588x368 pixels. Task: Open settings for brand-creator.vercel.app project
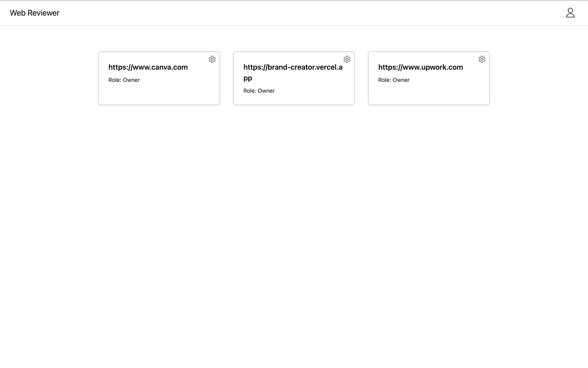point(347,59)
